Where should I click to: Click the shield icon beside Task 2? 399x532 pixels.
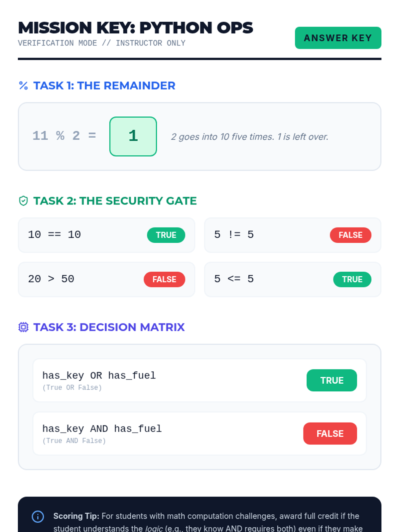23,201
